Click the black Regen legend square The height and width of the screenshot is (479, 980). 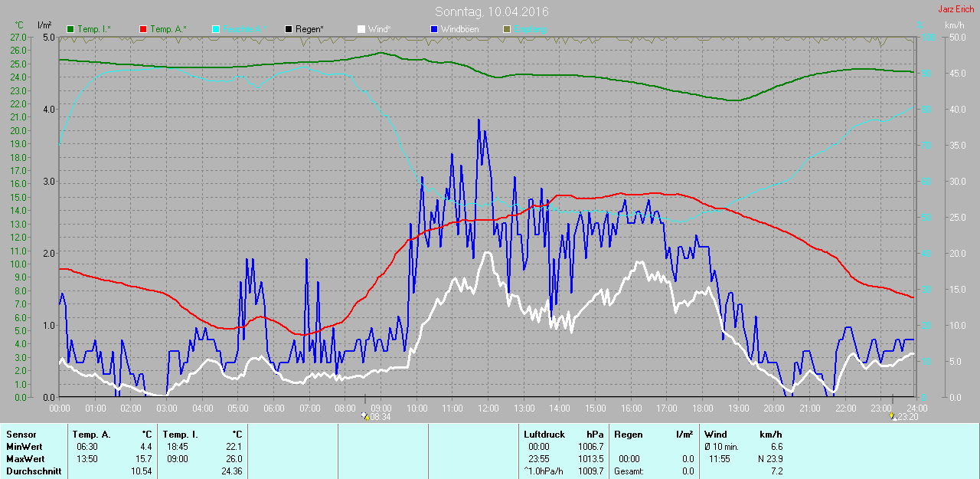[289, 29]
